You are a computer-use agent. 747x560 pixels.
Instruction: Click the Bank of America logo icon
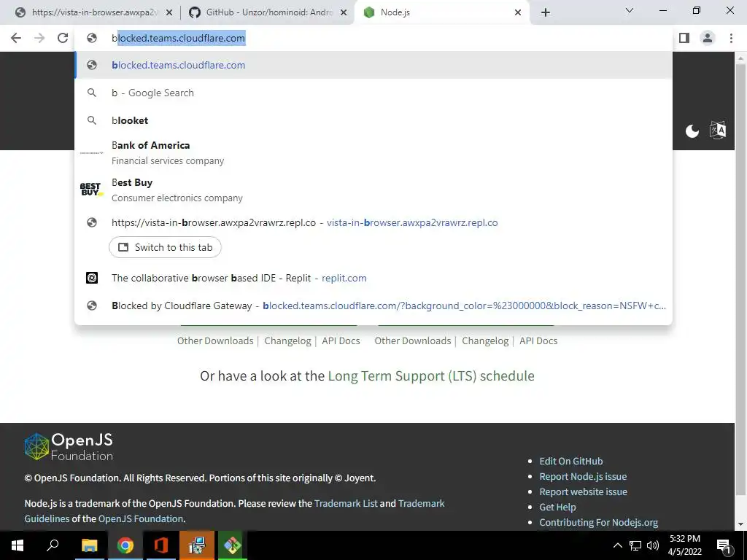(x=91, y=153)
